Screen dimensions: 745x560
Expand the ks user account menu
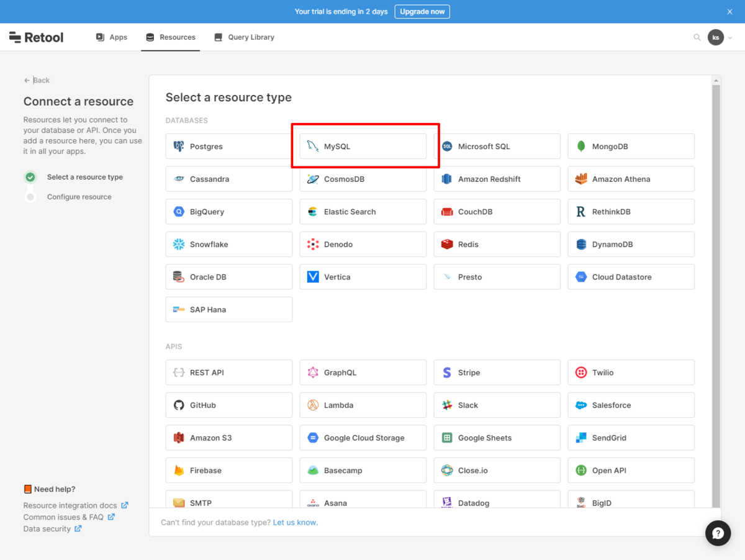coord(720,37)
